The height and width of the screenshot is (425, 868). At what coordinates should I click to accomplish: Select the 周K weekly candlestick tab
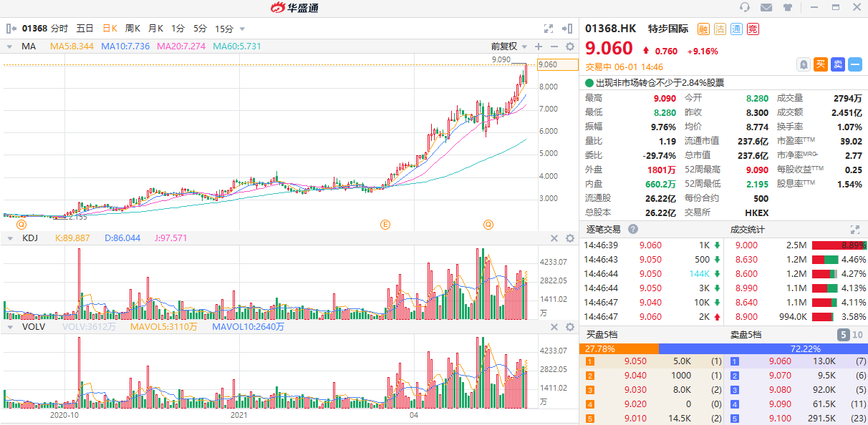132,29
